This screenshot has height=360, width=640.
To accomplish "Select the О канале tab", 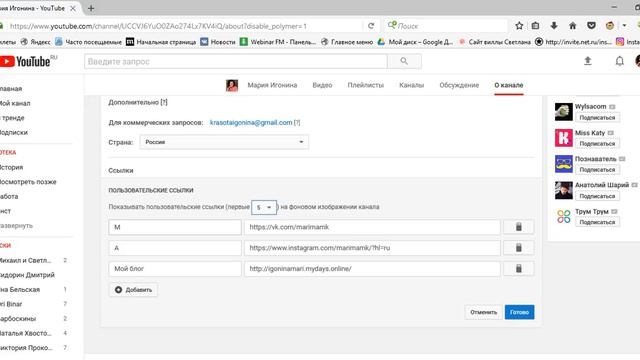I will pos(509,85).
